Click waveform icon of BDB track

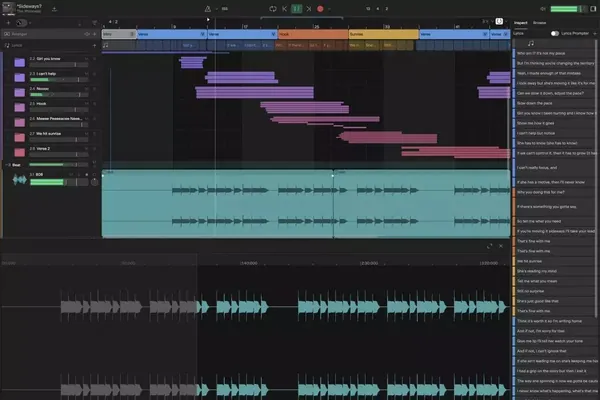tap(19, 179)
